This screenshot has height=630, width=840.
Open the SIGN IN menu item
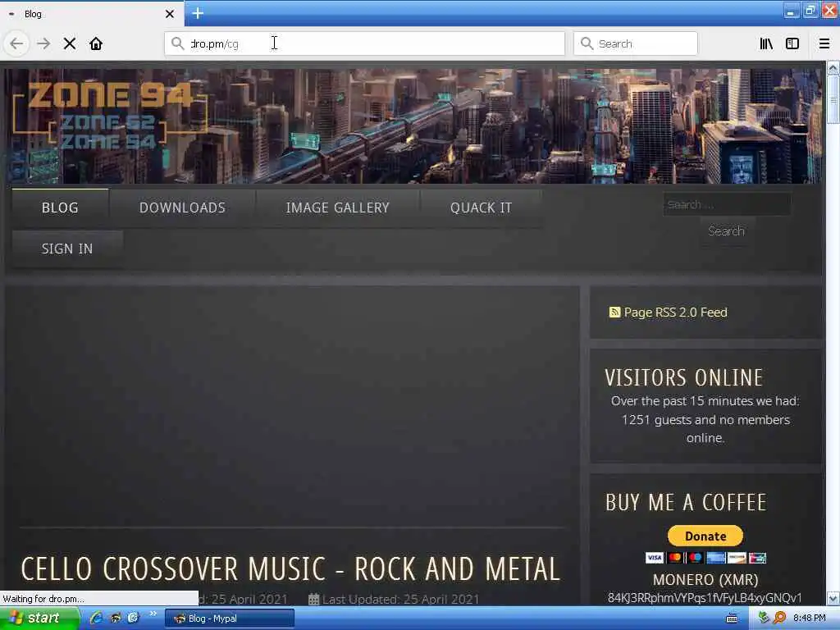click(x=67, y=249)
